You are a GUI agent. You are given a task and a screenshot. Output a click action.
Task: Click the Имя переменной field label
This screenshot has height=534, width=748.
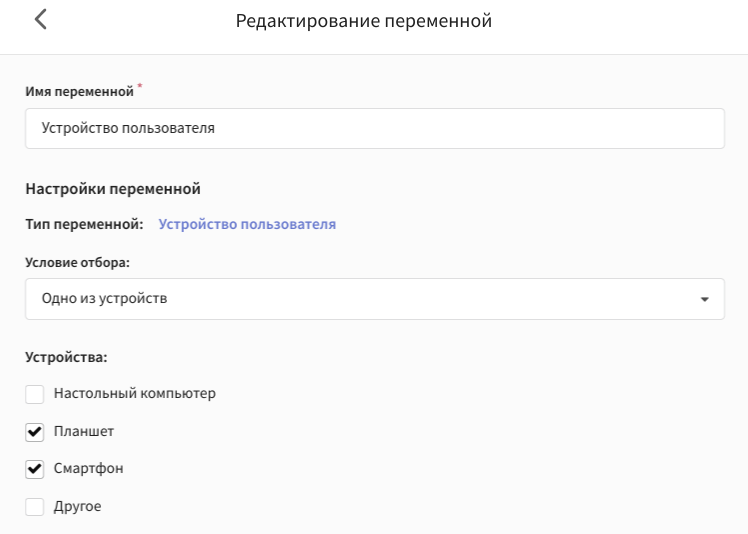(79, 91)
